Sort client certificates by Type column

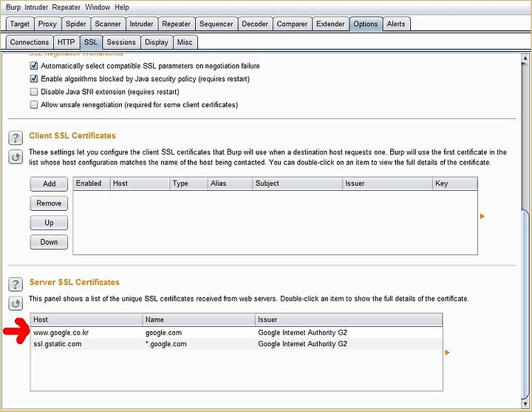coord(188,183)
